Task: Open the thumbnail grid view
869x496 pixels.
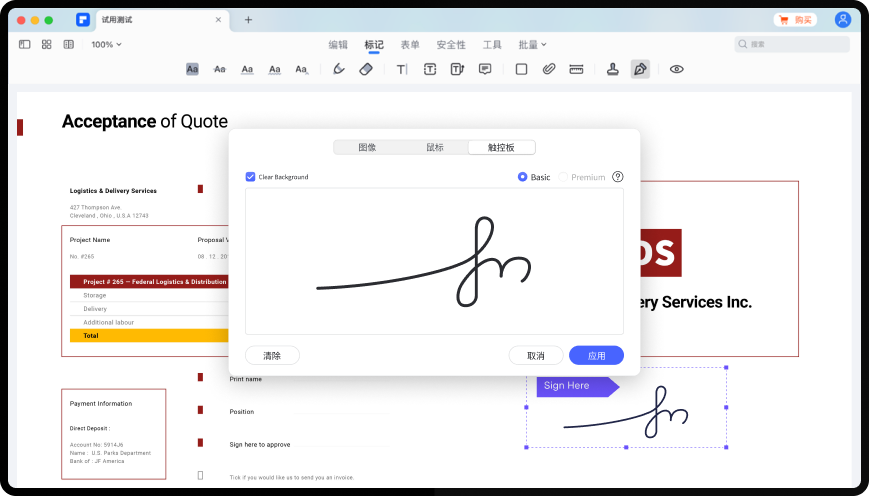Action: pos(47,44)
